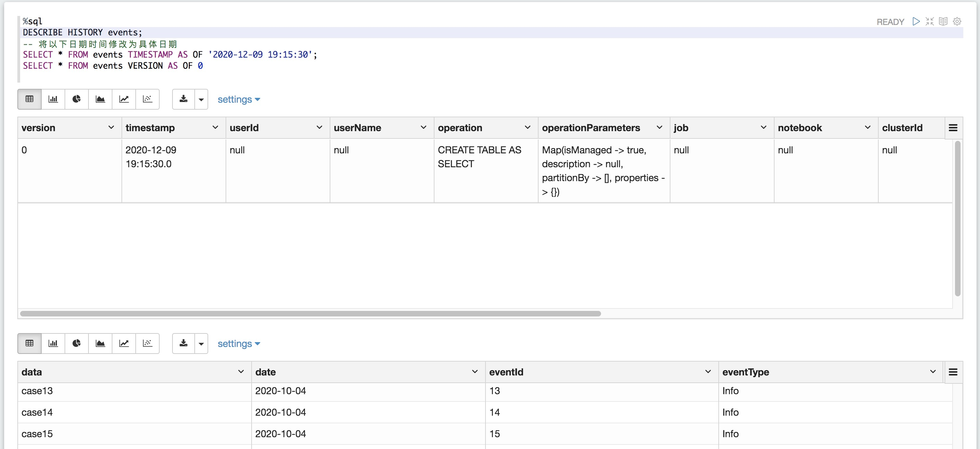
Task: Switch second result to area chart
Action: [100, 344]
